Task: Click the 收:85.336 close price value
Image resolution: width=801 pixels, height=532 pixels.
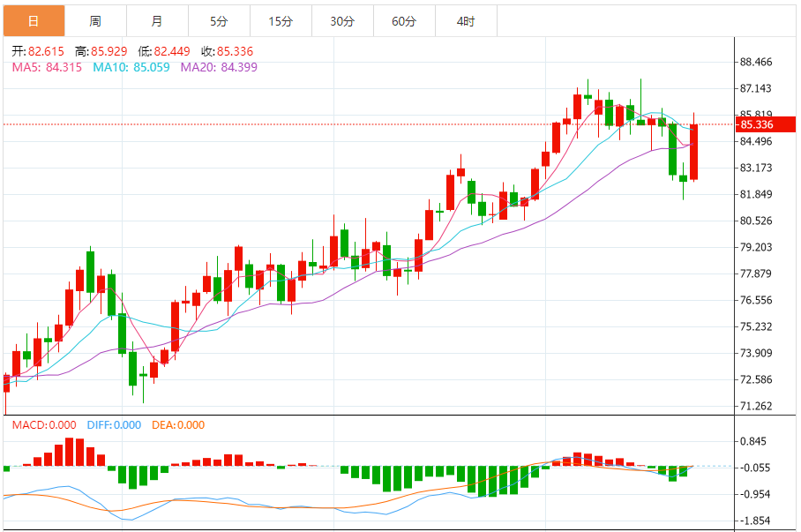Action: point(228,52)
